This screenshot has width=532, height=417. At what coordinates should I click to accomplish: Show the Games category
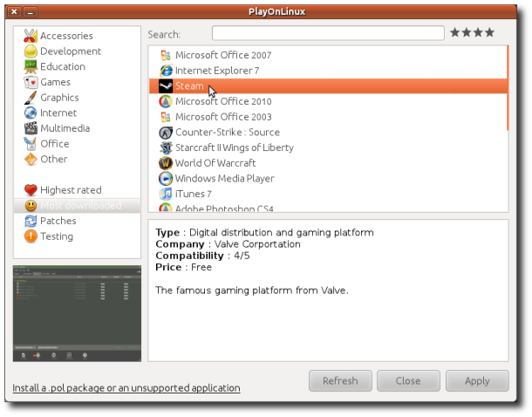55,82
